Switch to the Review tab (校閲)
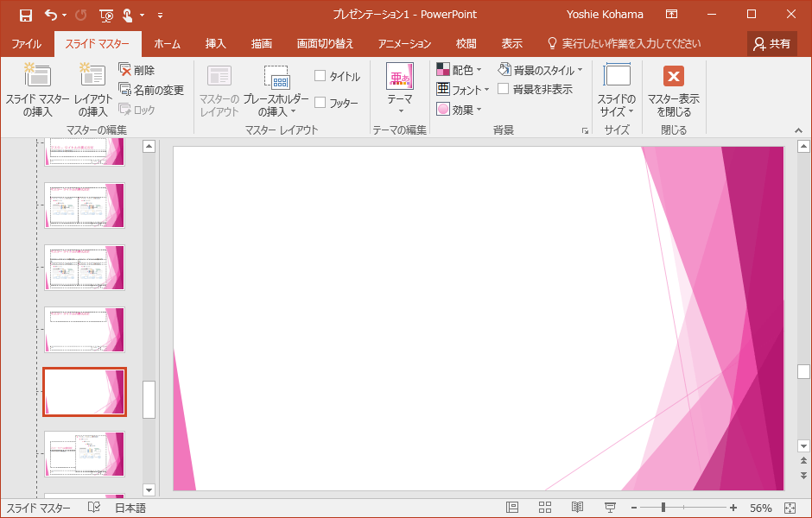Viewport: 812px width, 518px height. point(466,44)
